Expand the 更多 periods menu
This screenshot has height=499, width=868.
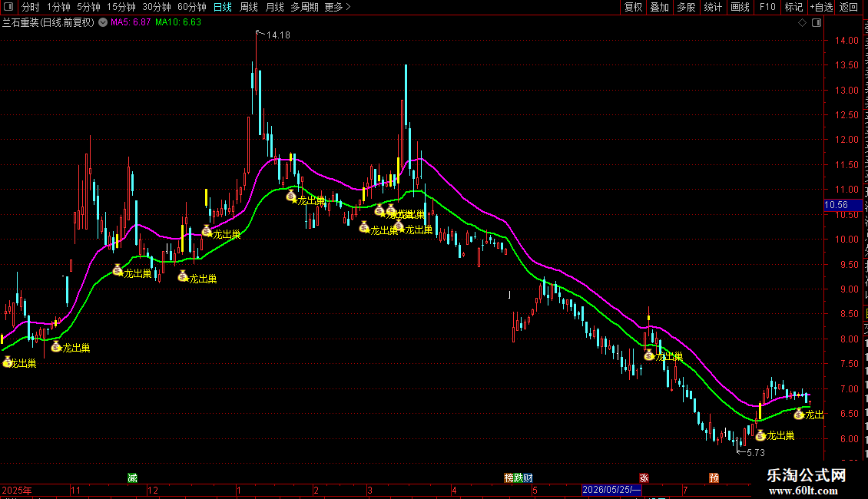click(x=338, y=7)
